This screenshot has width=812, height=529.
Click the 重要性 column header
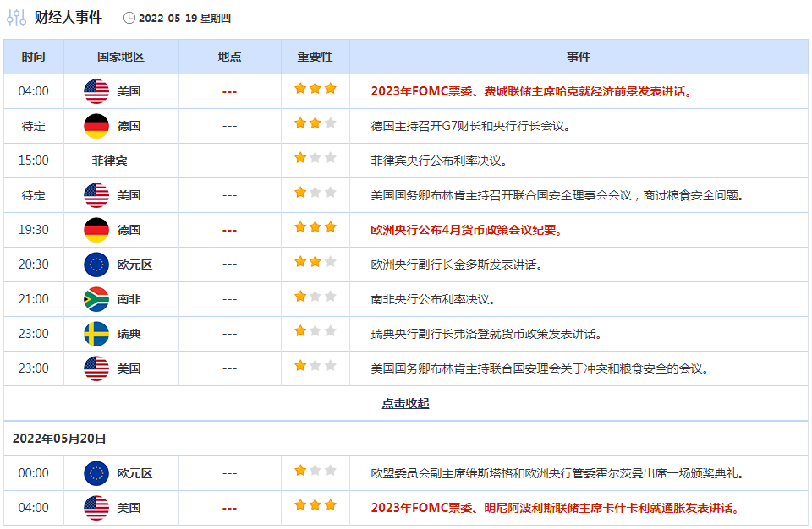(x=315, y=57)
